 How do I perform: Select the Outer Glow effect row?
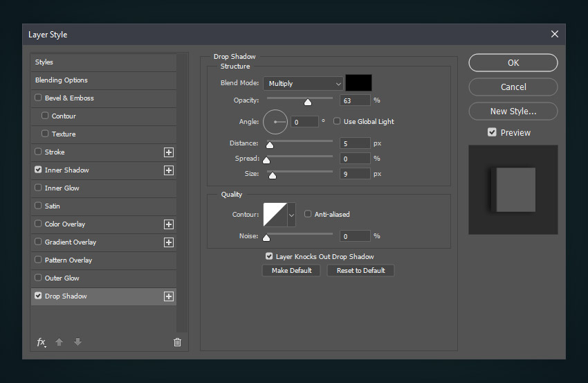[104, 278]
